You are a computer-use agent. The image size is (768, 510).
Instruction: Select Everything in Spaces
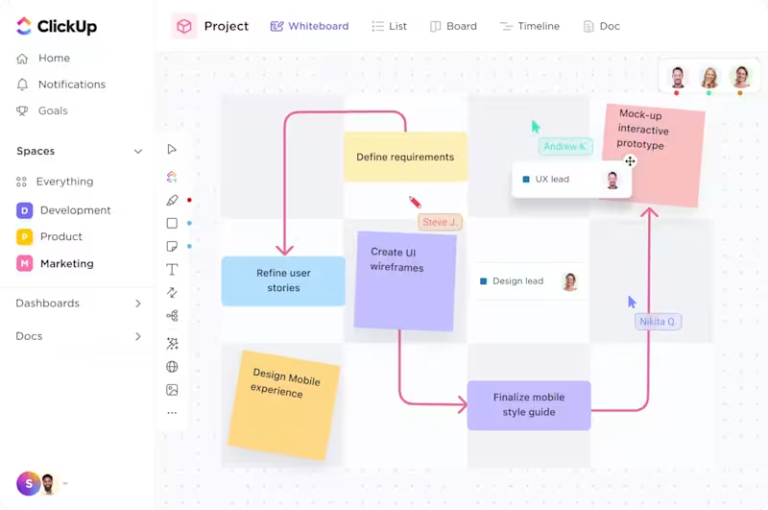click(54, 182)
